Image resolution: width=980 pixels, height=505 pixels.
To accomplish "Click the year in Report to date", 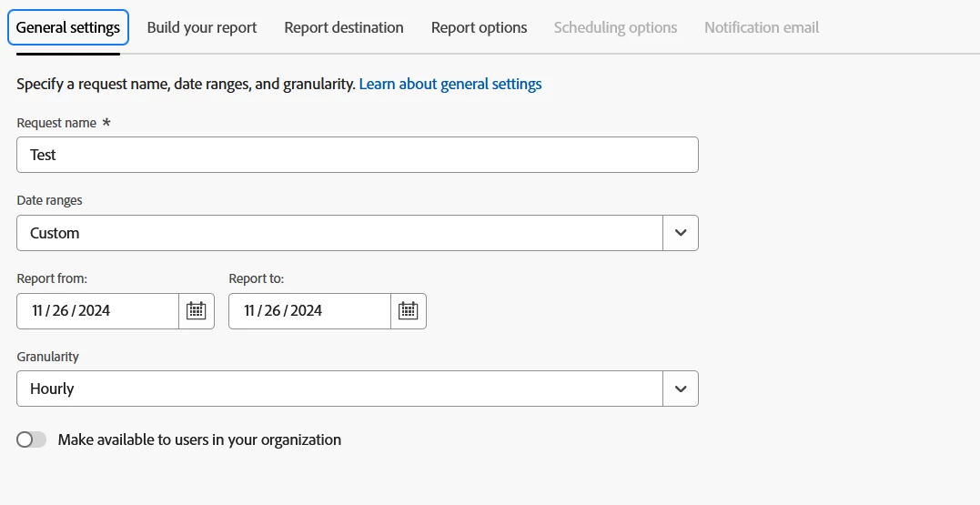I will pyautogui.click(x=307, y=311).
